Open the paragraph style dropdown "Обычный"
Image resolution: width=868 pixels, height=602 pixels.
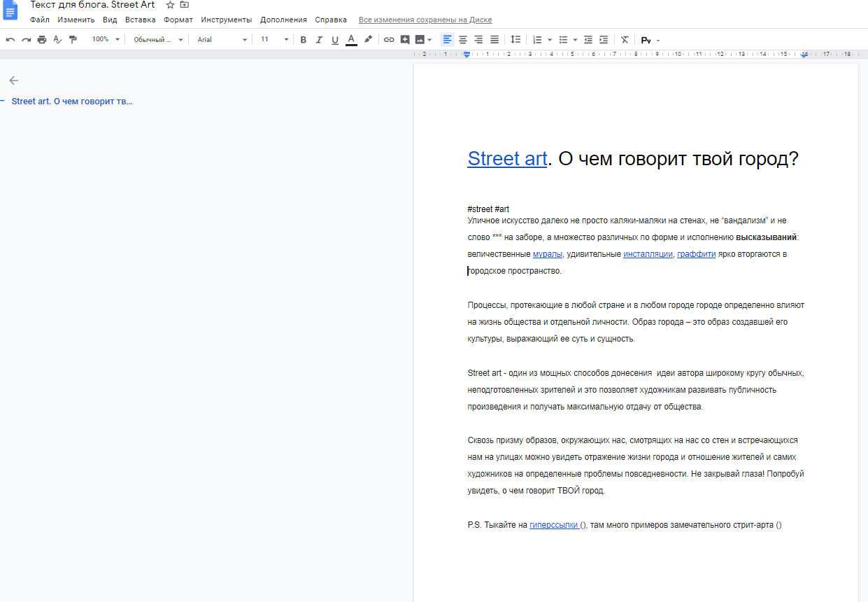click(x=158, y=40)
